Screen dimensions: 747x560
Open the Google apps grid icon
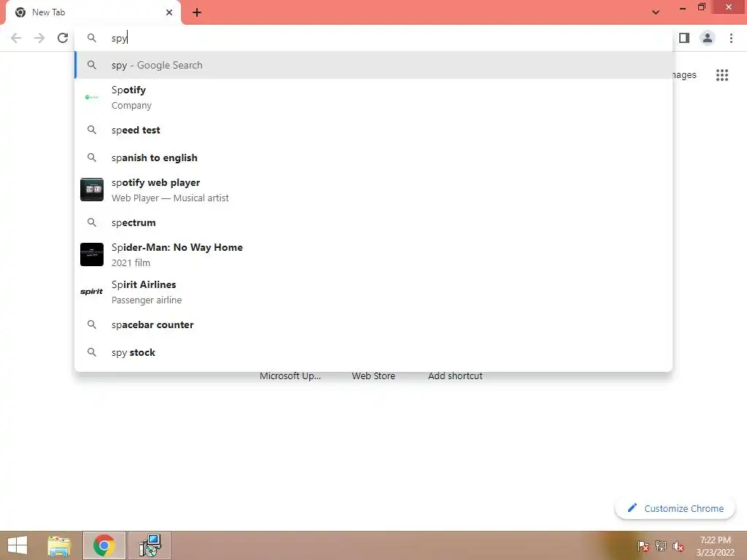(x=721, y=75)
